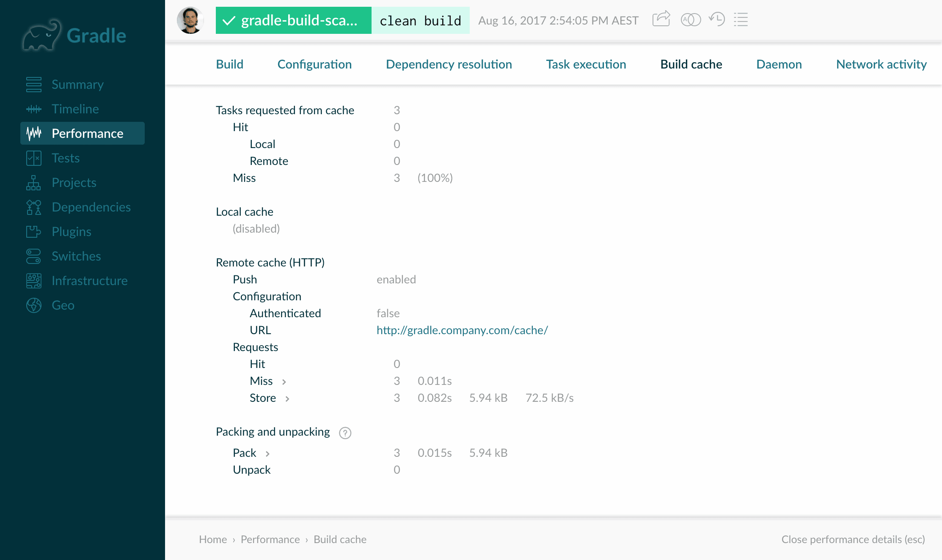Switch to the Daemon tab
The width and height of the screenshot is (942, 560).
pyautogui.click(x=779, y=64)
